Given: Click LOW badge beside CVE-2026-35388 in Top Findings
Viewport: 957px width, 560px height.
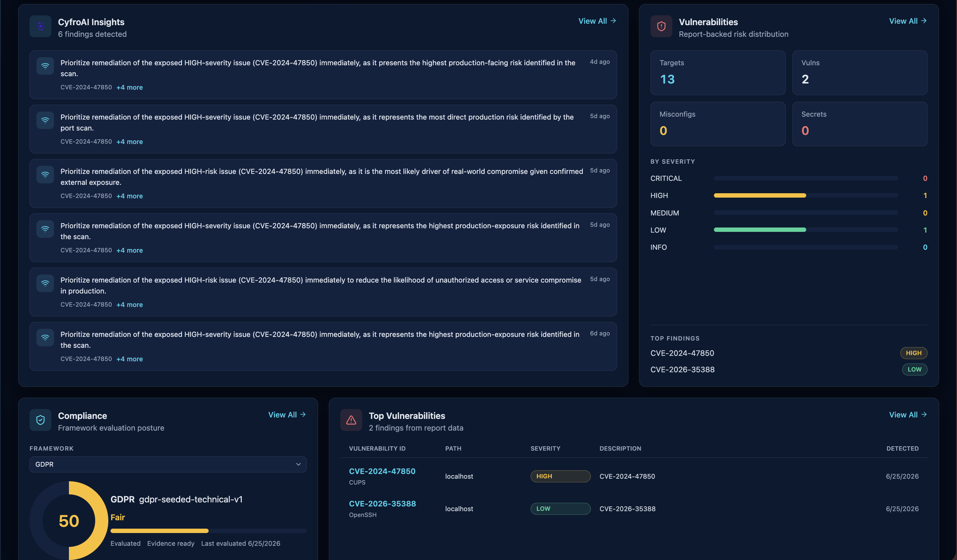Looking at the screenshot, I should [x=914, y=369].
